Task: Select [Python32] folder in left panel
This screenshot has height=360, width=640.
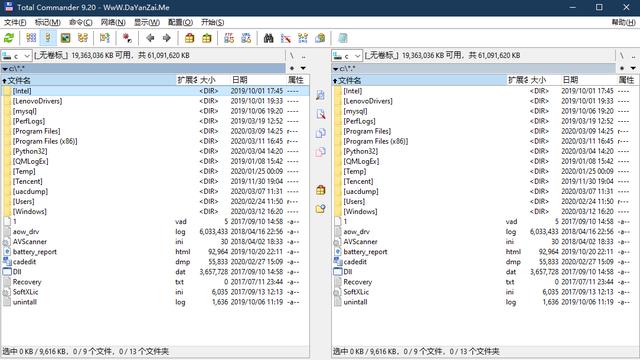Action: (155, 151)
